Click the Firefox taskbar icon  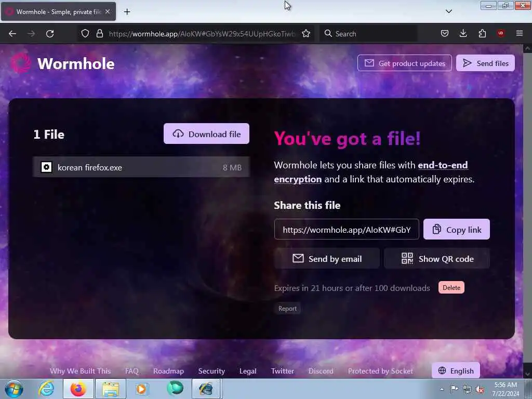tap(78, 389)
